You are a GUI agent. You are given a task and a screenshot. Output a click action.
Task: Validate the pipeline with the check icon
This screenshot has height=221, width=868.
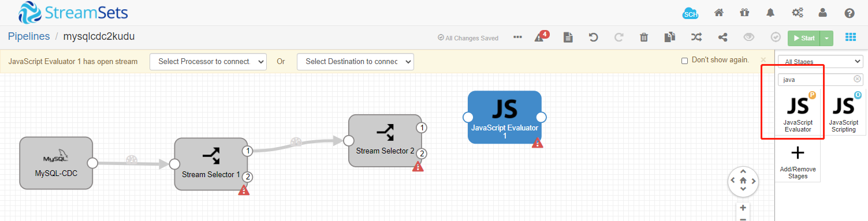click(776, 38)
